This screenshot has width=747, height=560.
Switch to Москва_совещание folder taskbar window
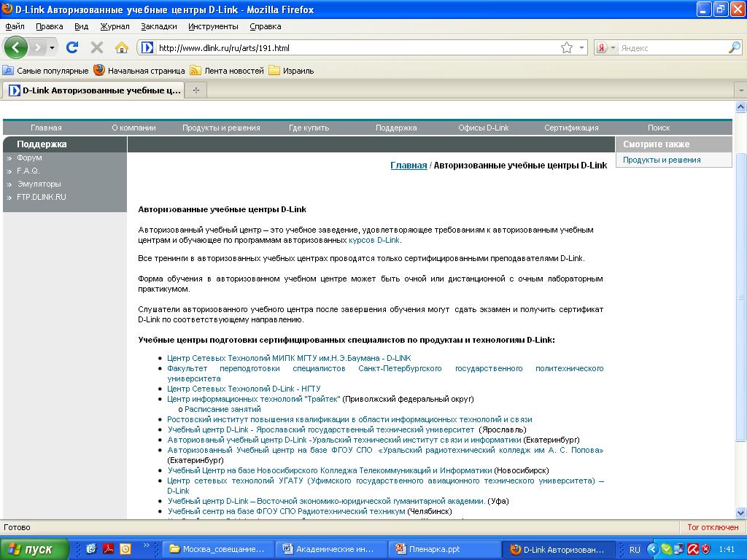219,549
